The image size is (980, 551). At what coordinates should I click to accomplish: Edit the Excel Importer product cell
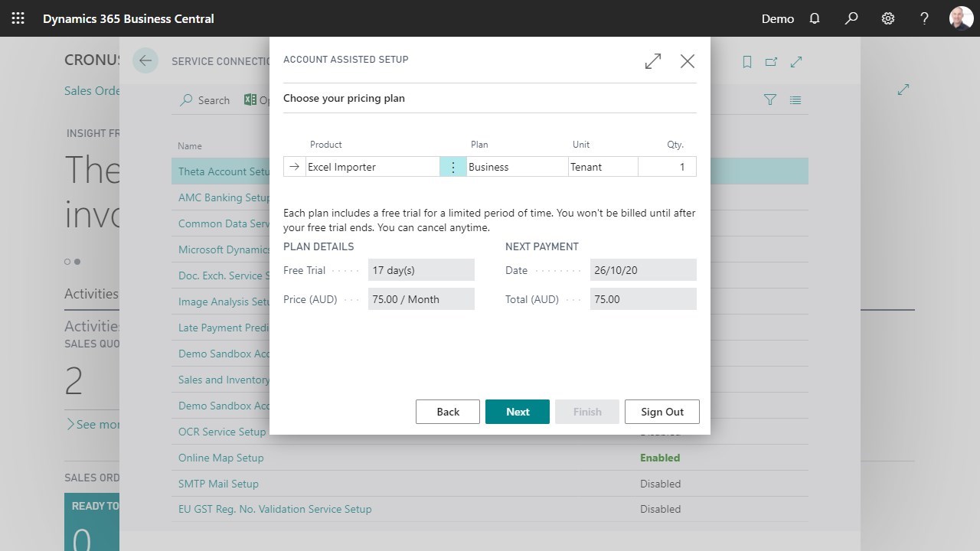pyautogui.click(x=373, y=167)
